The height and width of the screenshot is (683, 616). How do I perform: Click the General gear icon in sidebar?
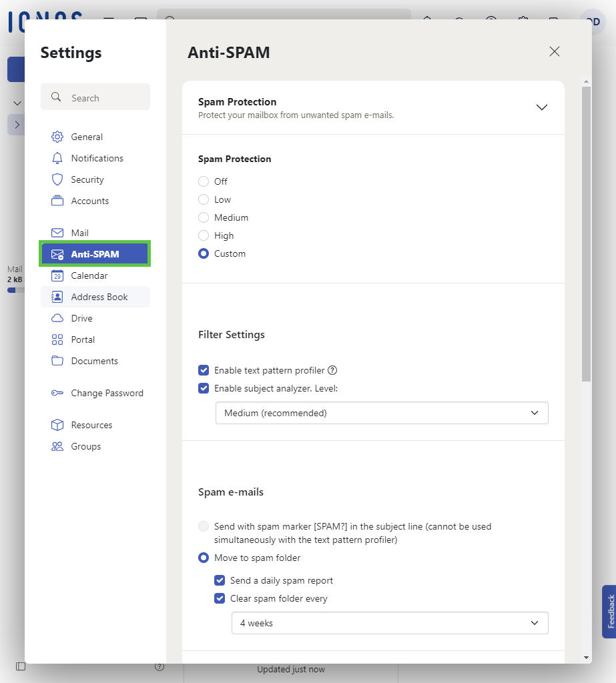click(57, 137)
